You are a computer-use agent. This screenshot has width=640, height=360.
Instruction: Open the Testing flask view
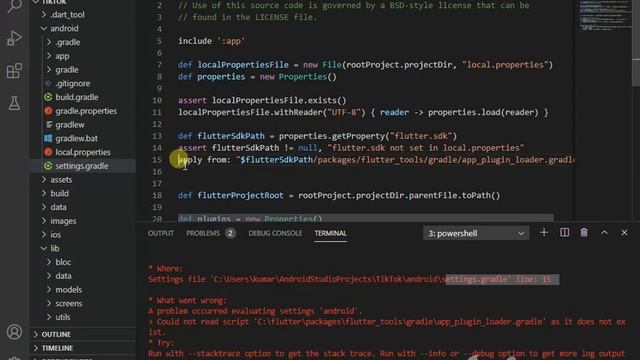[14, 103]
